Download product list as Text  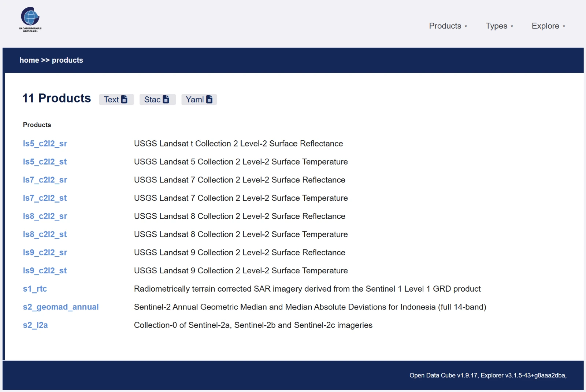[116, 100]
